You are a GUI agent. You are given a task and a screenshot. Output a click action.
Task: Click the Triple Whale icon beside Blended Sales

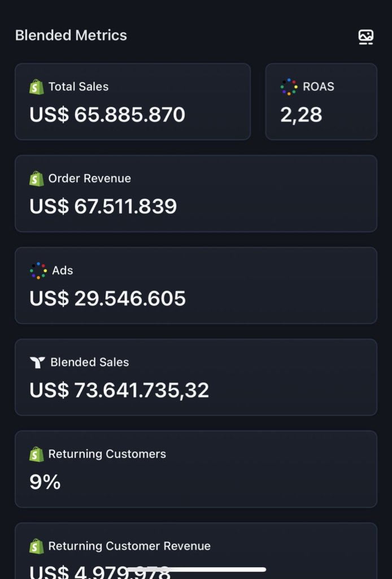(37, 362)
